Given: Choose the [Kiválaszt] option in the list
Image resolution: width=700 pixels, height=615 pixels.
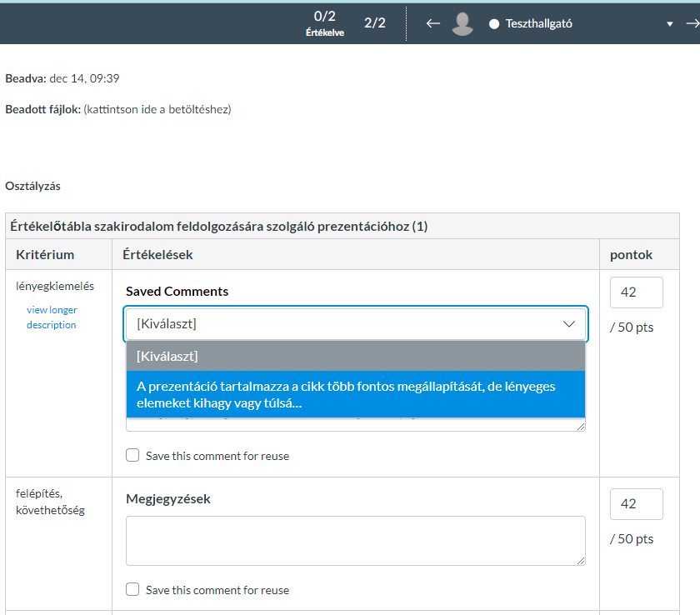Looking at the screenshot, I should coord(355,356).
